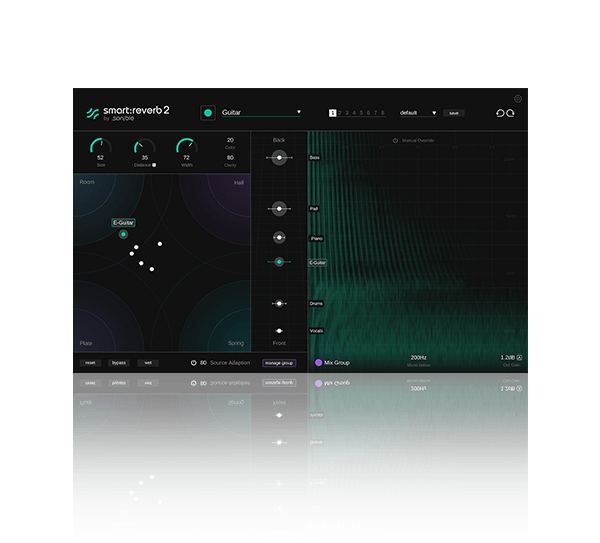Select state slot 4
Screen dimensions: 600x543
354,113
